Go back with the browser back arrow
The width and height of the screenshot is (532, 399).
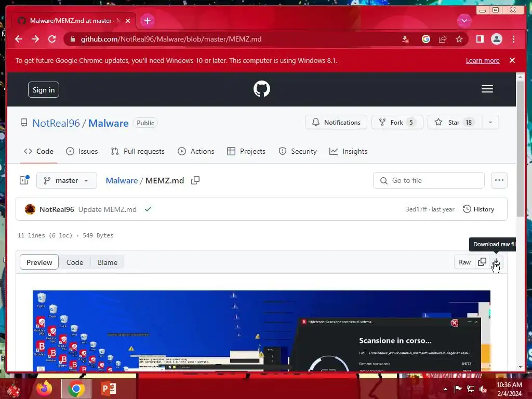(x=19, y=39)
